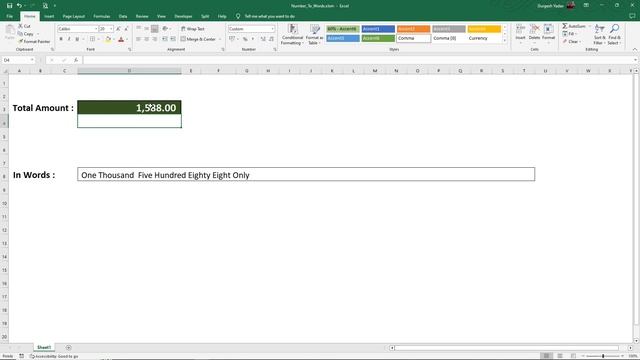
Task: Open the font name dropdown
Action: point(96,29)
